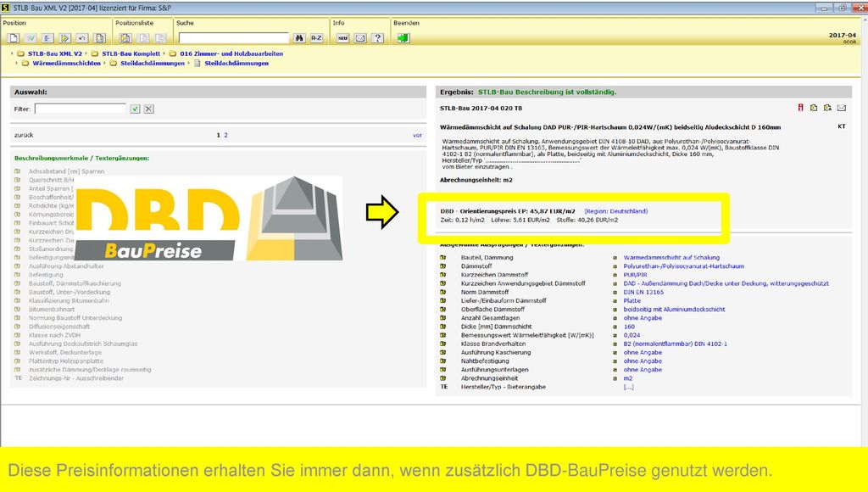Create a new position with the blank page icon
868x492 pixels.
point(14,38)
